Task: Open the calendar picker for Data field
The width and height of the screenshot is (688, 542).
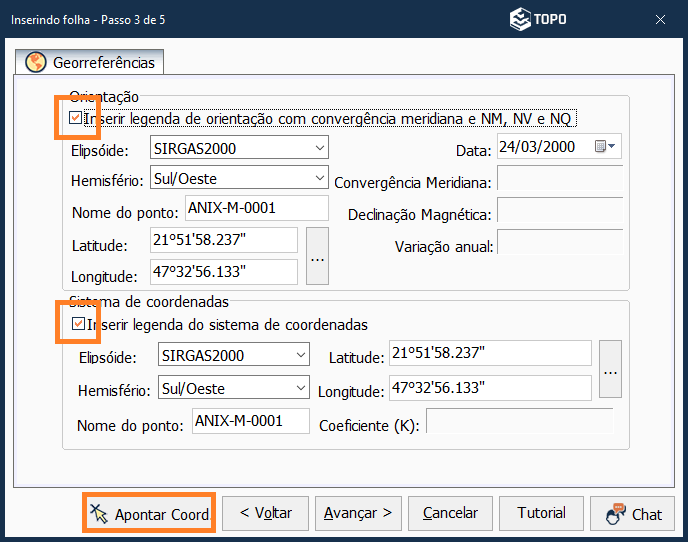Action: 606,147
